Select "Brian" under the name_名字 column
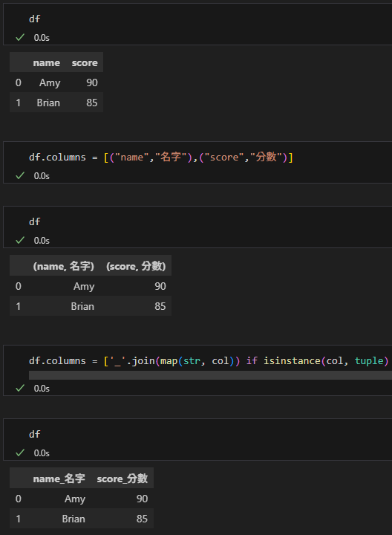Image resolution: width=392 pixels, height=535 pixels. coord(73,519)
